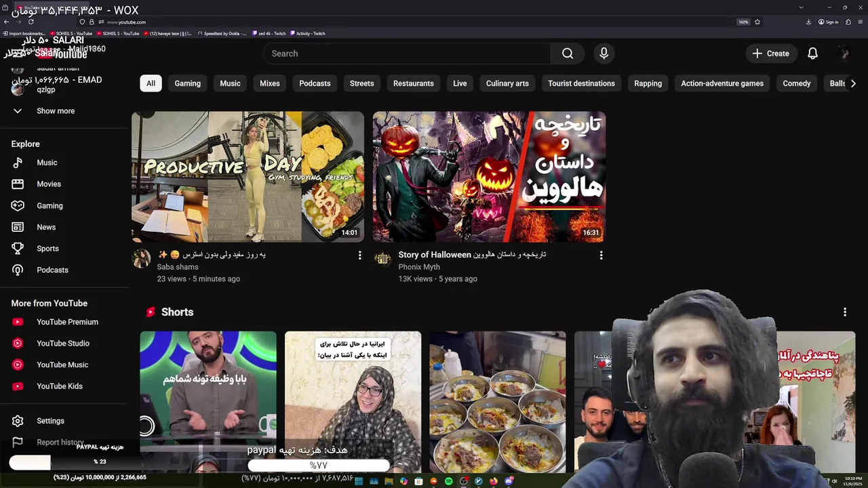
Task: Bookmark this page with the star icon
Action: pyautogui.click(x=757, y=22)
